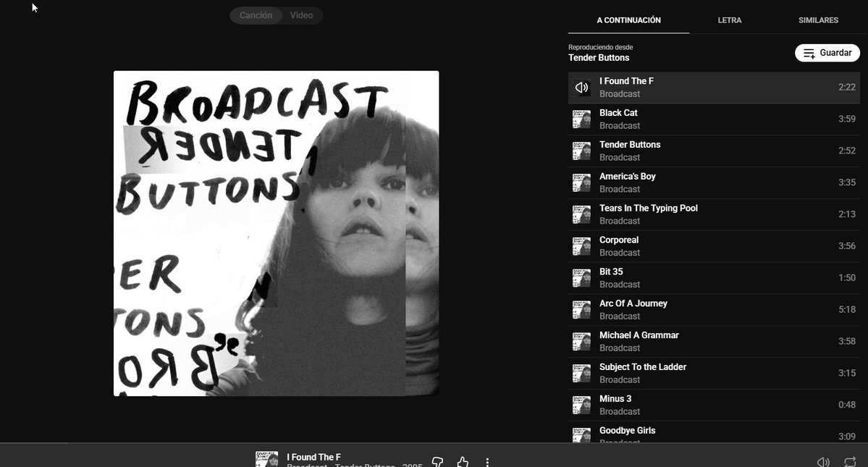868x467 pixels.
Task: Open the three-dot more actions menu
Action: 487,461
